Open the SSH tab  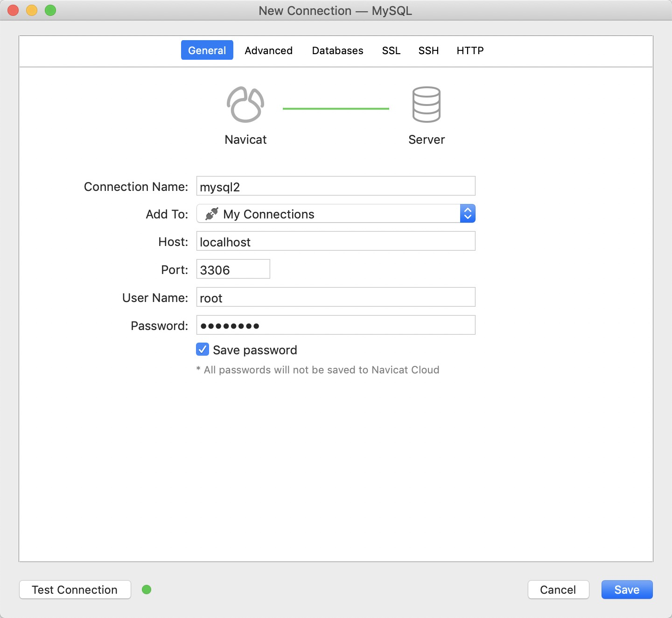(x=428, y=50)
